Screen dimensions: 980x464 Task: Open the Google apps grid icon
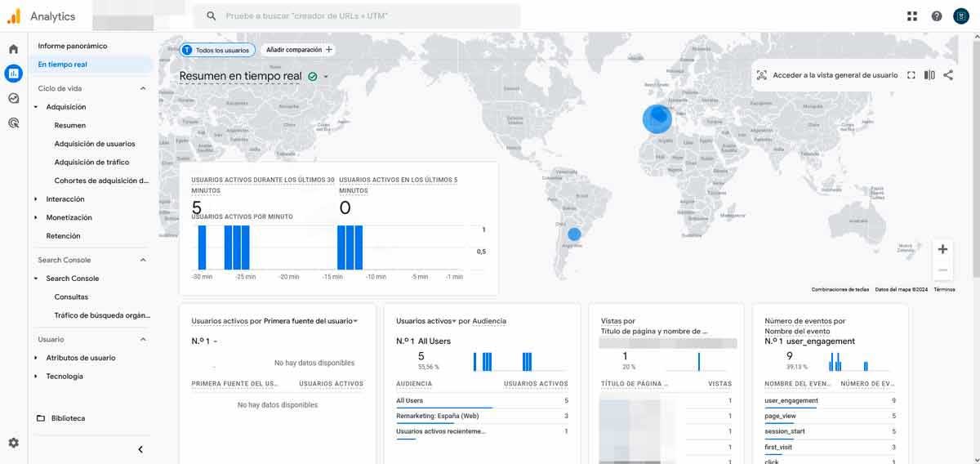pos(912,16)
